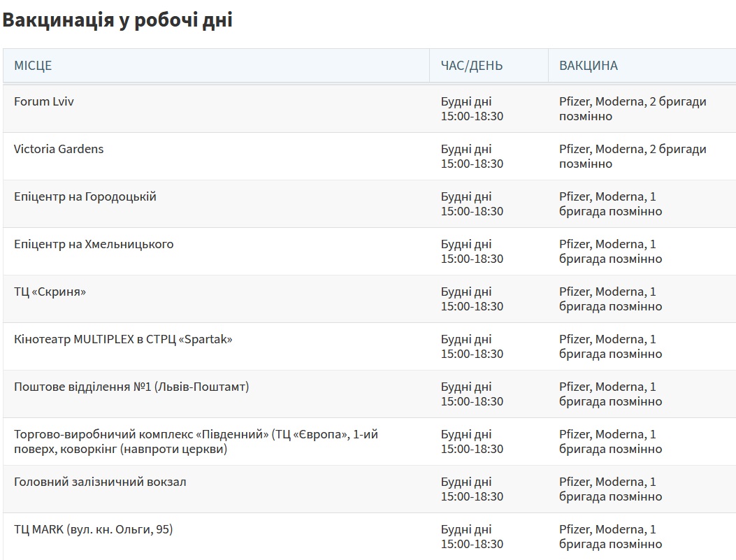Select the Victoria Gardens place cell

(x=59, y=149)
